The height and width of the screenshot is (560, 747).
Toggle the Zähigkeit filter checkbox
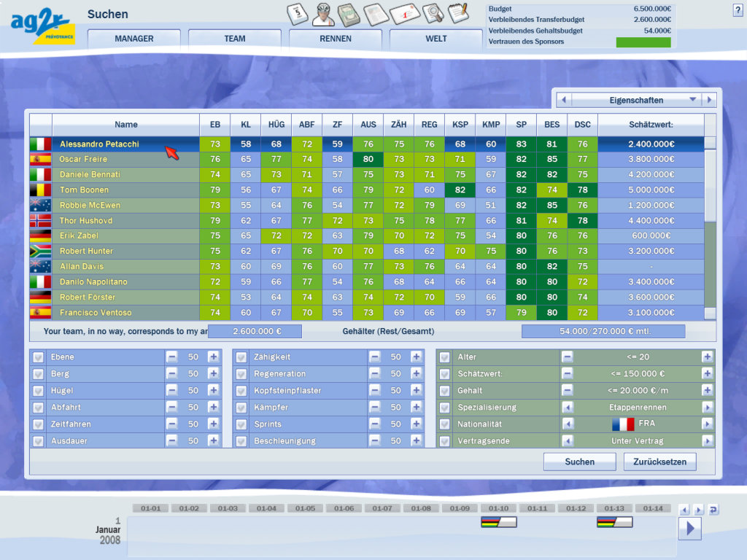pyautogui.click(x=242, y=357)
